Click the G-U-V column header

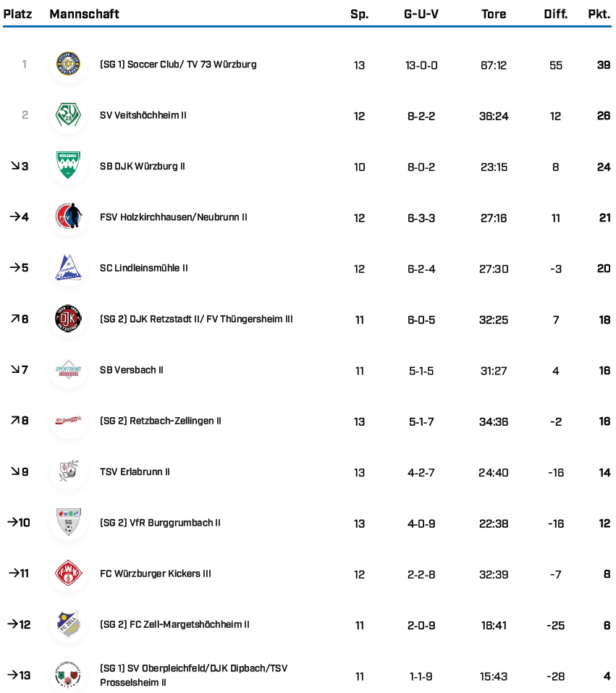pyautogui.click(x=421, y=14)
